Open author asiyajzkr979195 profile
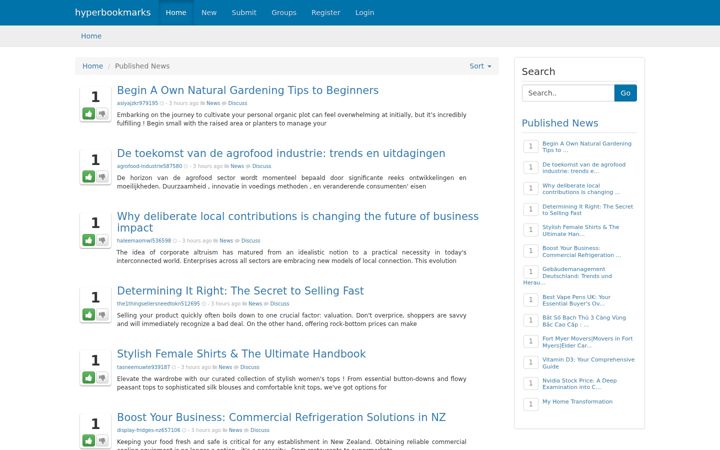The image size is (720, 450). pos(137,103)
